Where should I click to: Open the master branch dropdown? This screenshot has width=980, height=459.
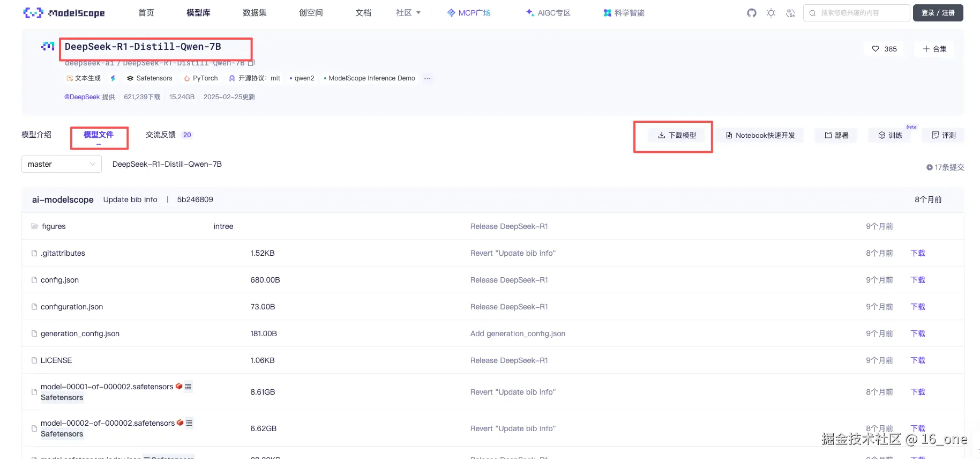click(x=62, y=164)
